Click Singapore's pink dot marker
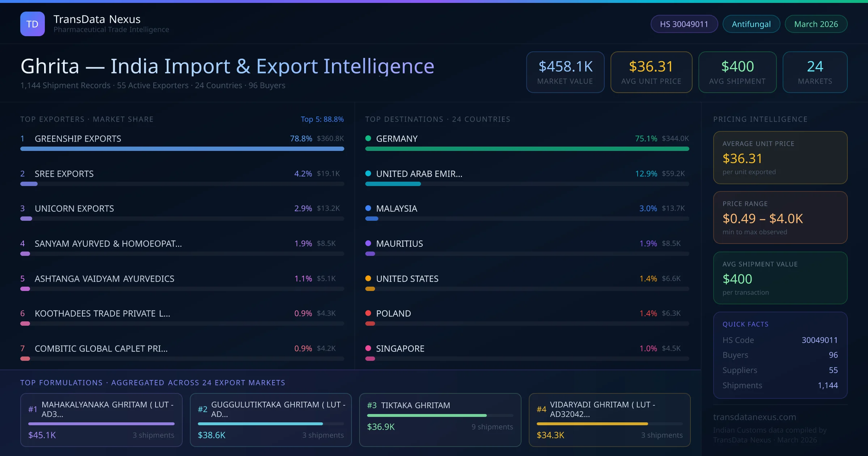The height and width of the screenshot is (456, 868). [368, 348]
